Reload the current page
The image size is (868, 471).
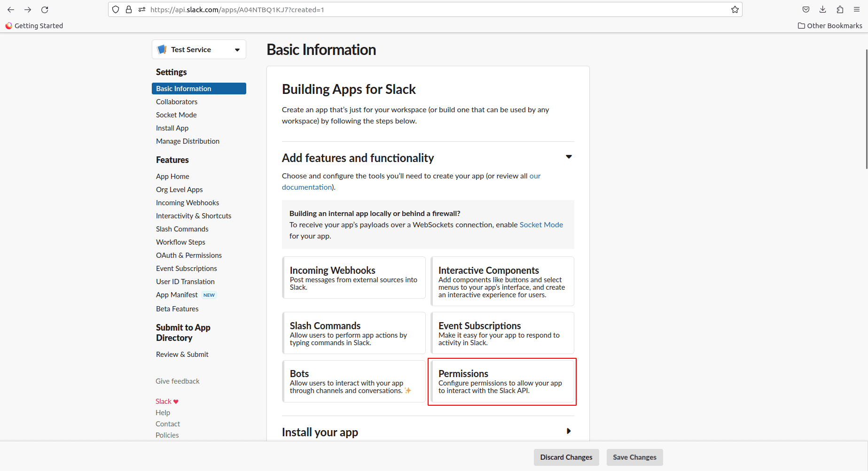[x=45, y=9]
